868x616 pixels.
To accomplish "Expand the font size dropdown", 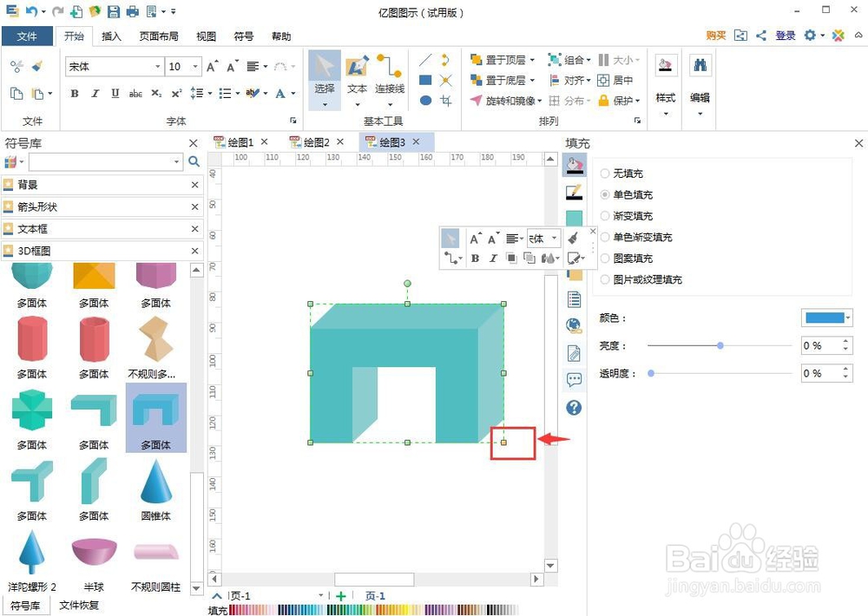I will [194, 66].
